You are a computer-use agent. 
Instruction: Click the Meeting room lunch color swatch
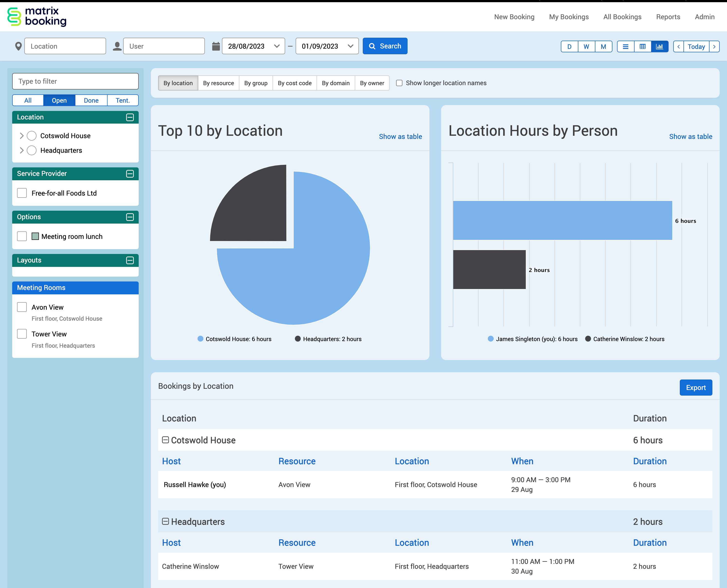click(35, 236)
